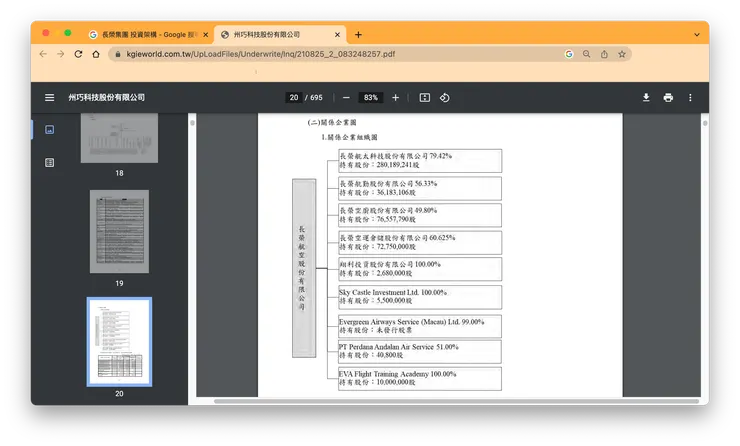Go back to the previous page
This screenshot has height=446, width=740.
43,54
